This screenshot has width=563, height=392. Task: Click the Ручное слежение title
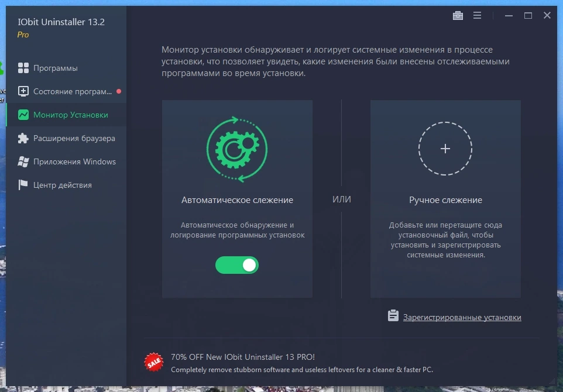click(445, 200)
